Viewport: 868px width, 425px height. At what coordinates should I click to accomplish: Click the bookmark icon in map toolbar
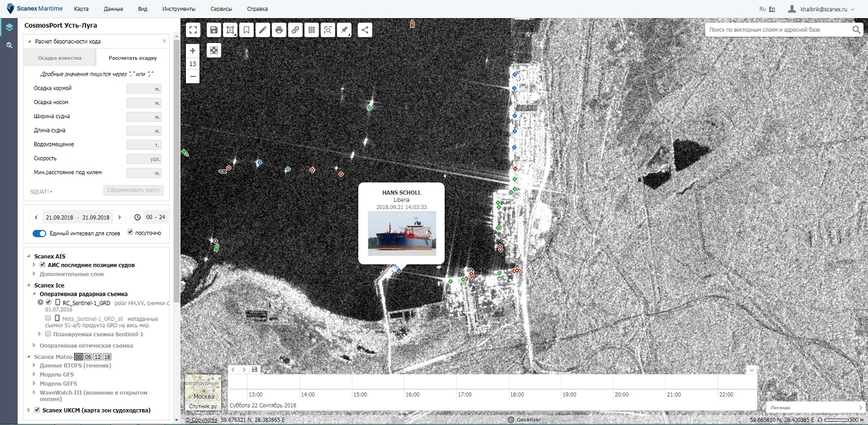point(246,30)
